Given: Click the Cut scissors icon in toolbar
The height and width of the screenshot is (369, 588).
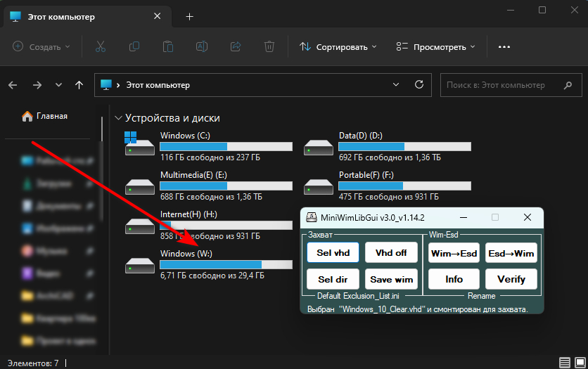Looking at the screenshot, I should click(x=101, y=46).
